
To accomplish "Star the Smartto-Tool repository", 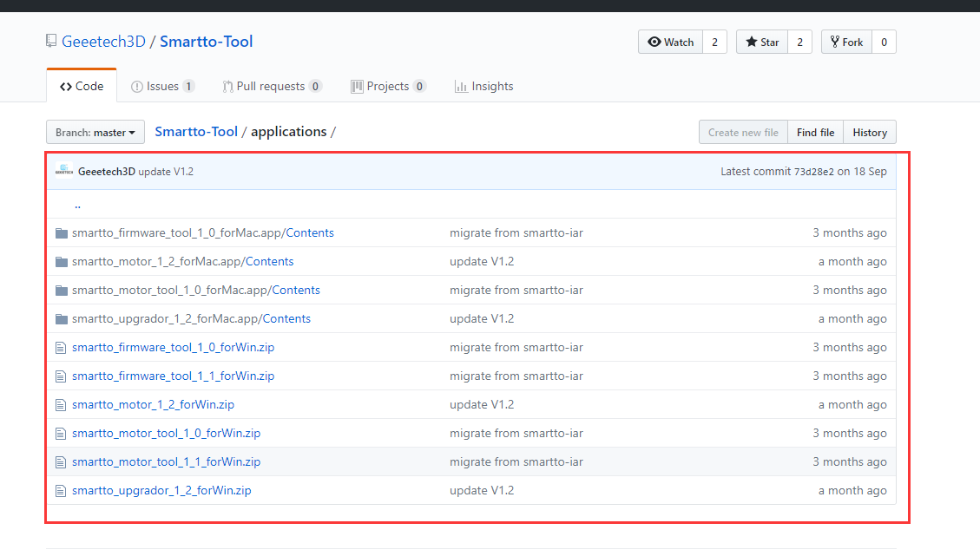I will point(762,42).
